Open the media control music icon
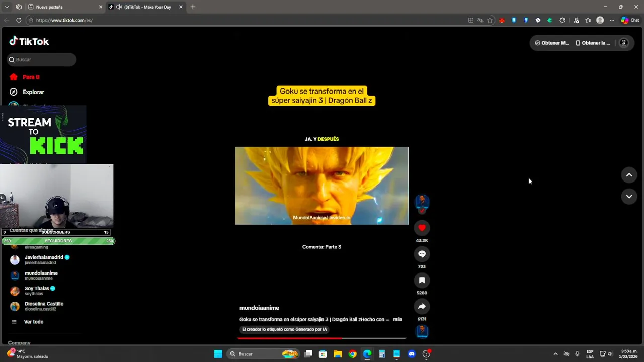This screenshot has width=644, height=362. pos(576,20)
